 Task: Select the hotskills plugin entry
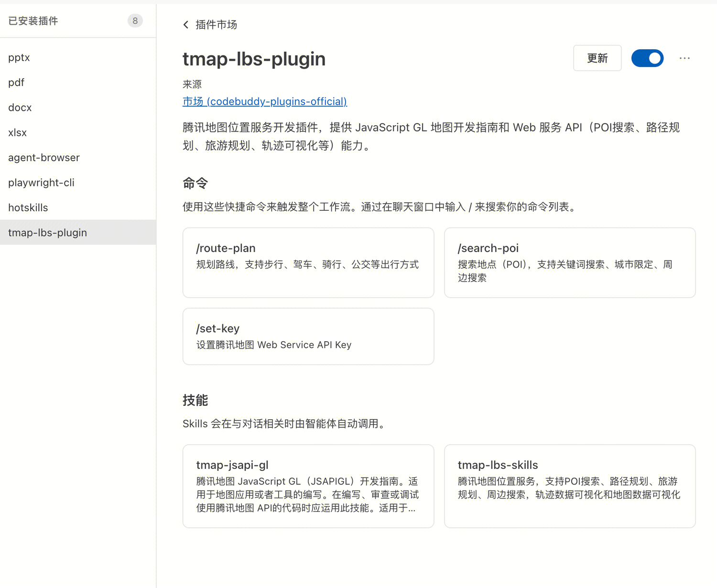(28, 207)
